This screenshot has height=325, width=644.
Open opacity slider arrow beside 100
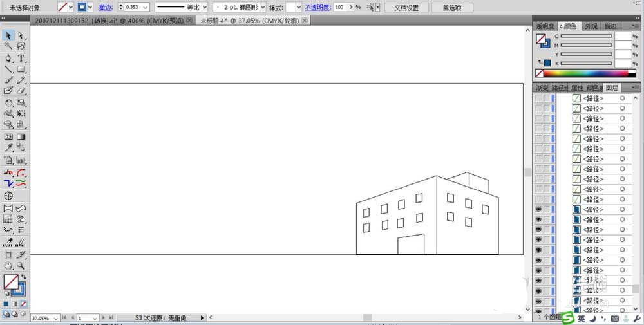[x=350, y=7]
